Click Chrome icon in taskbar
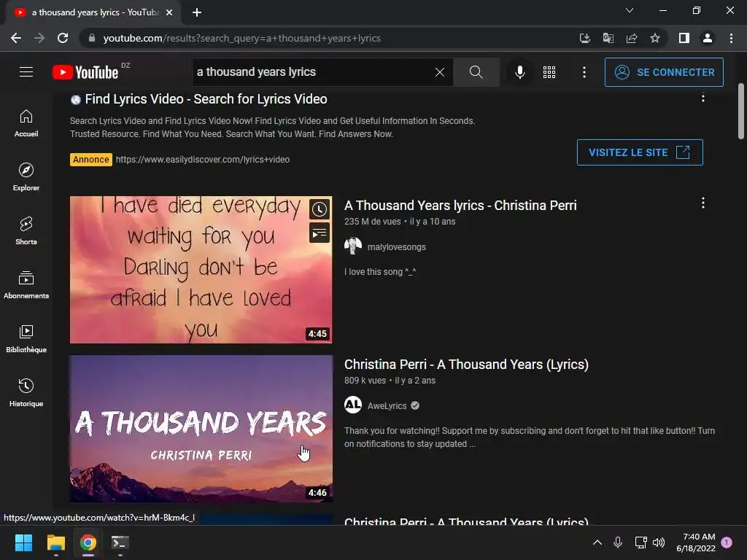The width and height of the screenshot is (747, 560). (88, 542)
